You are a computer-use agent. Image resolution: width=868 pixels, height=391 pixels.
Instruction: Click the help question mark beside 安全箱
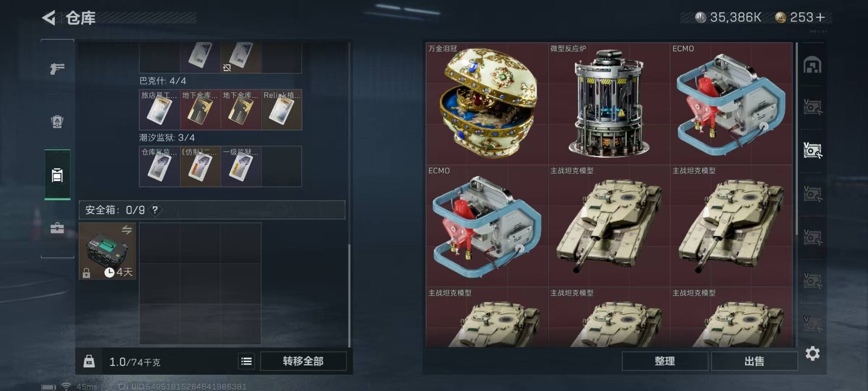click(x=155, y=210)
